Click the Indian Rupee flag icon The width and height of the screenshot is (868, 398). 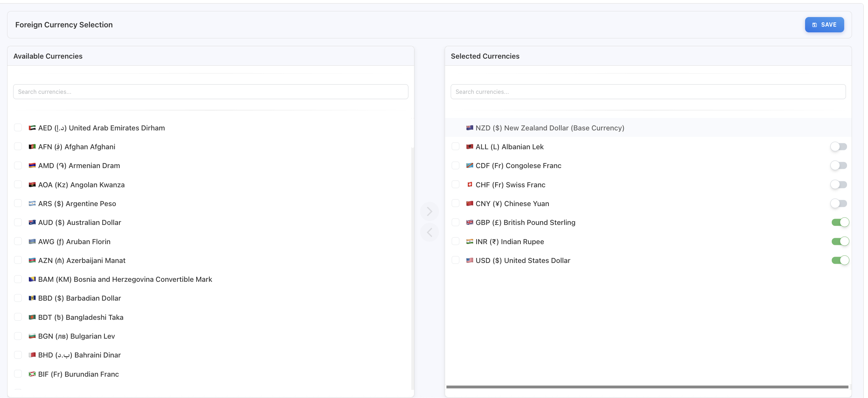pos(470,242)
